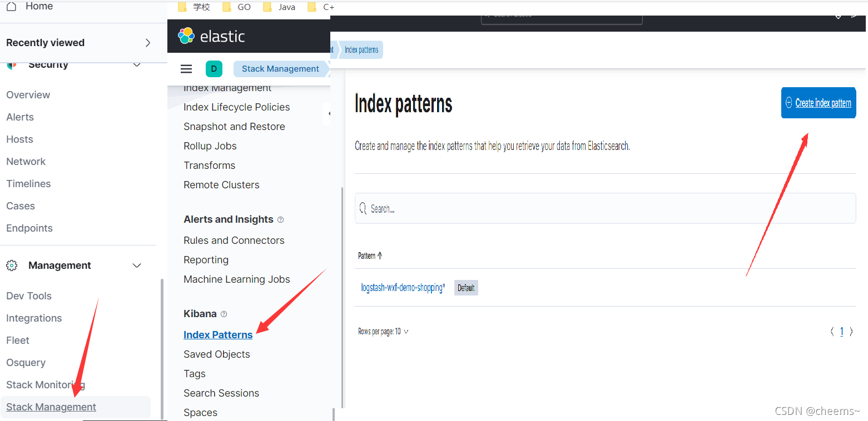Open Index Lifecycle Policies

pos(237,107)
